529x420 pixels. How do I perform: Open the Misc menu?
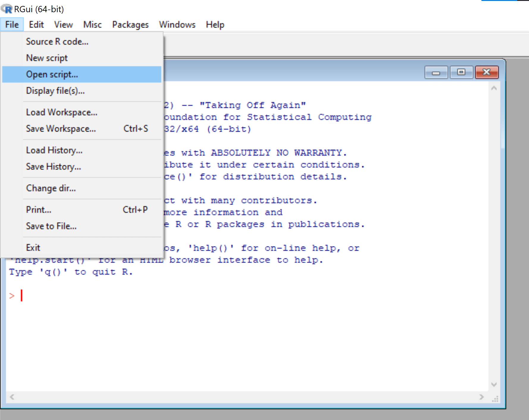tap(92, 24)
